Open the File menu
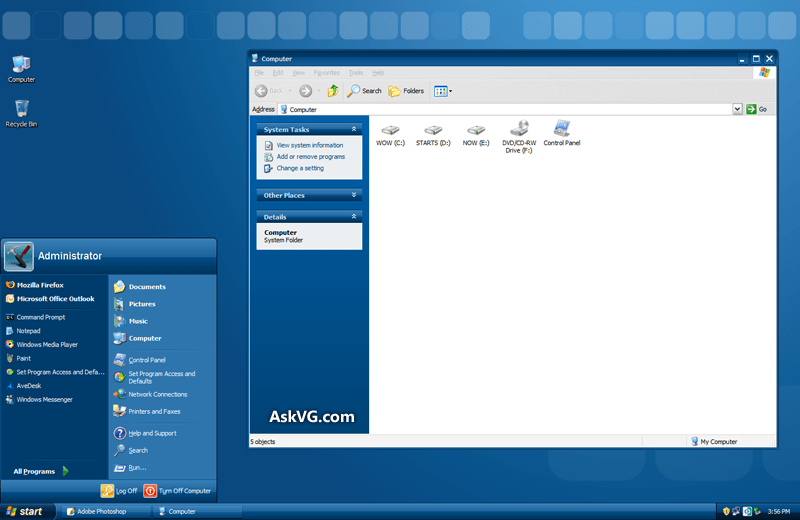 (x=259, y=73)
